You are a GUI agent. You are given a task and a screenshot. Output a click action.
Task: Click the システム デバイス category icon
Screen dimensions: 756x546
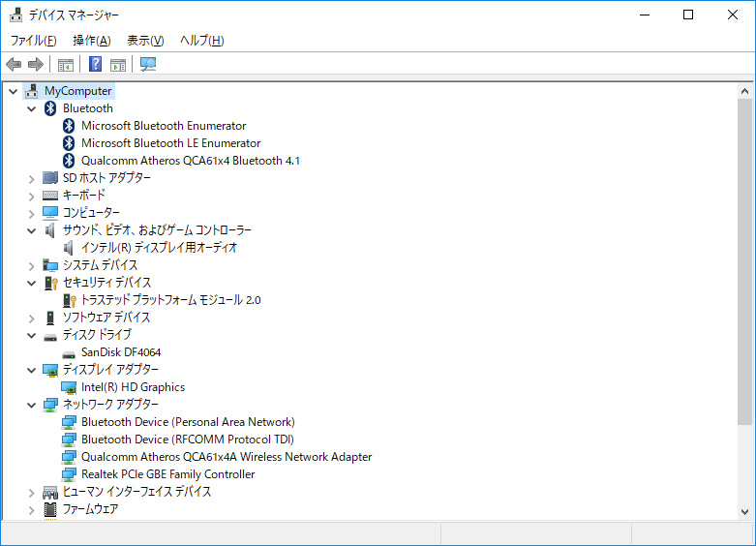coord(50,265)
